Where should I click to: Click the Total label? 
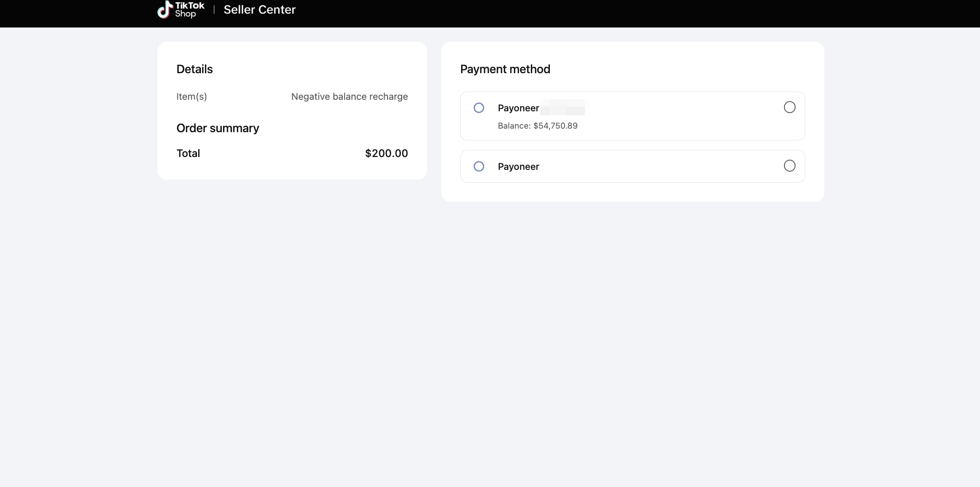188,153
